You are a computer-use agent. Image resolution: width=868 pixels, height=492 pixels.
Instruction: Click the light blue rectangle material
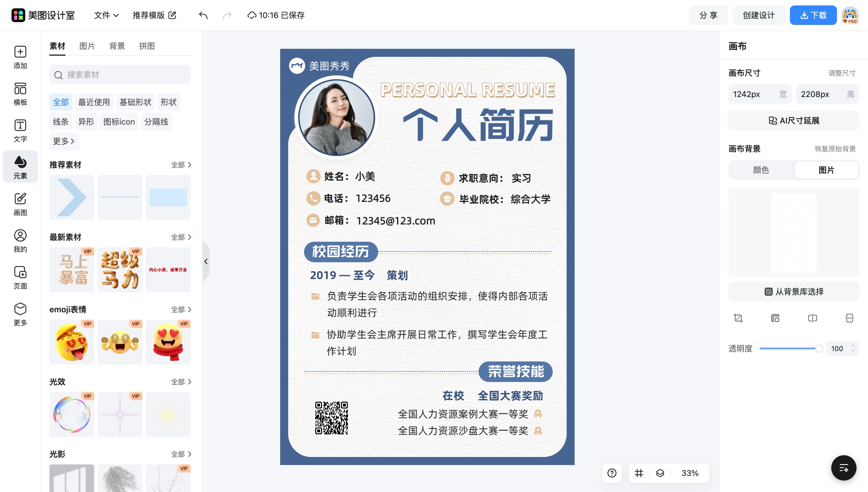(x=168, y=197)
